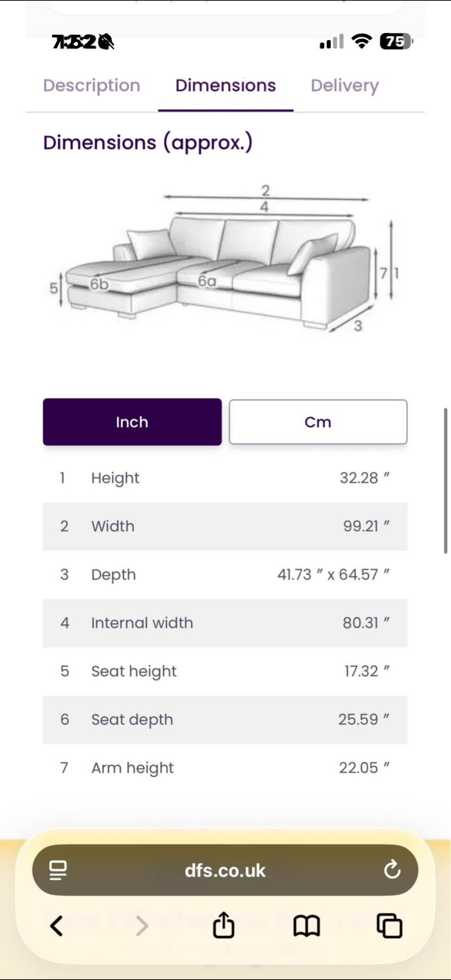Tap the Seat depth row

click(225, 720)
